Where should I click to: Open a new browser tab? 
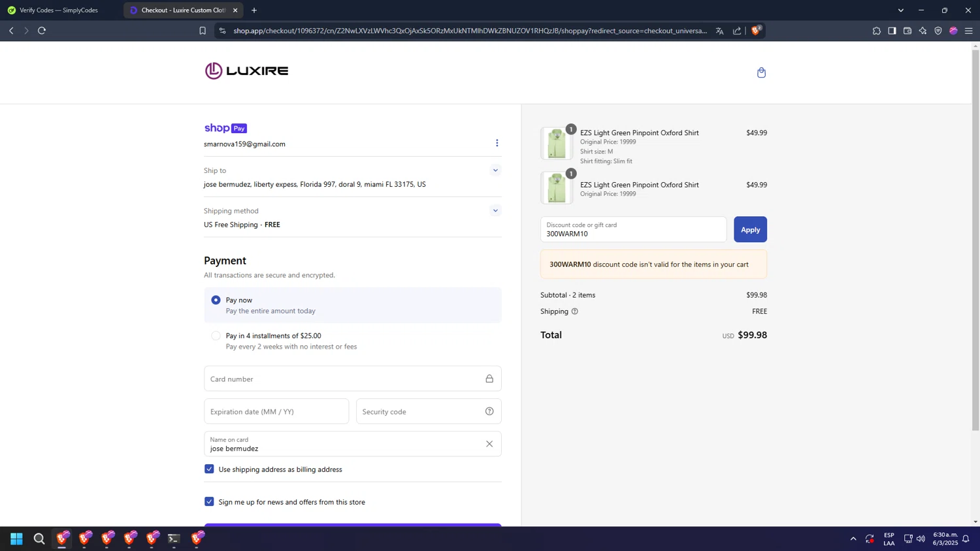point(254,10)
